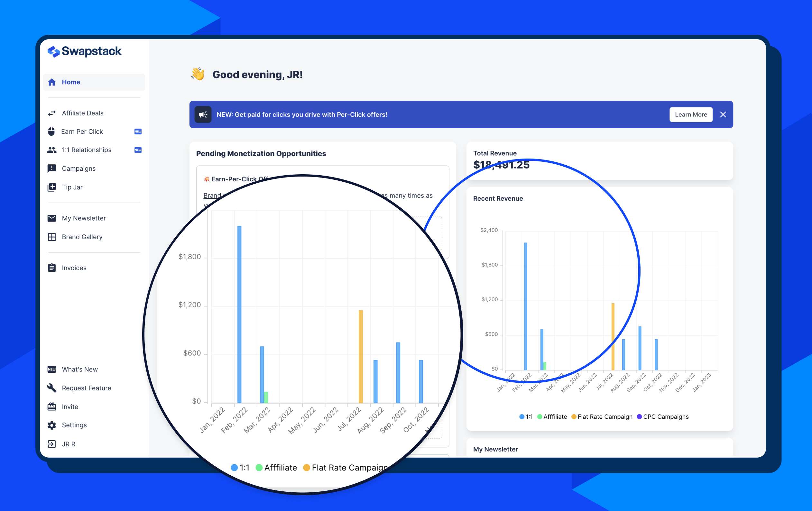
Task: Click the 1:1 Relationships people icon
Action: point(51,150)
